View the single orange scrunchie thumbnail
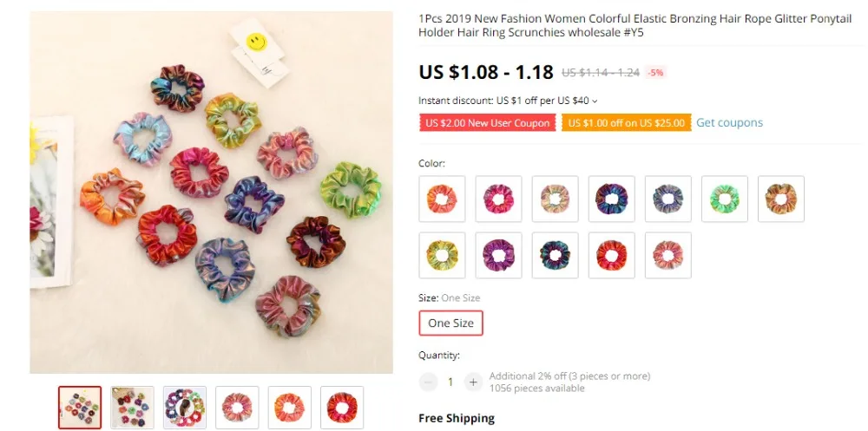Viewport: 868px width, 431px height. [x=290, y=408]
